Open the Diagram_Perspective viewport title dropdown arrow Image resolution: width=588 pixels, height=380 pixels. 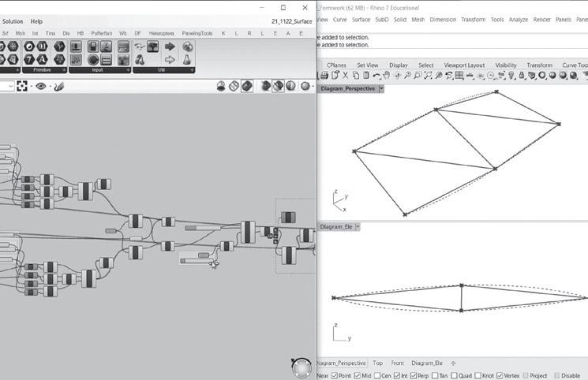(x=381, y=89)
